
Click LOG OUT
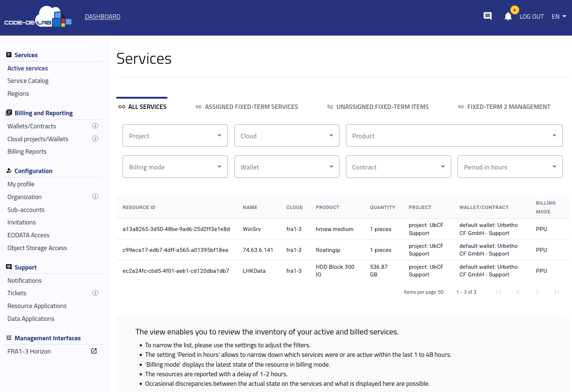(x=531, y=17)
